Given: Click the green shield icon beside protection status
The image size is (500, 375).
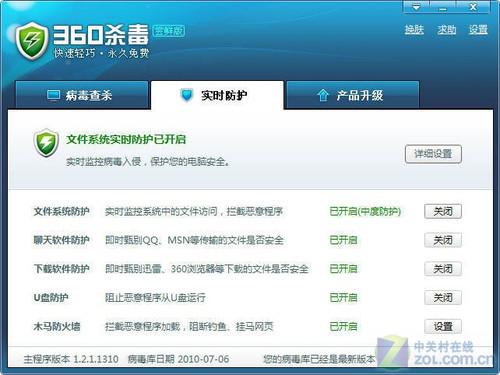Looking at the screenshot, I should pos(46,143).
